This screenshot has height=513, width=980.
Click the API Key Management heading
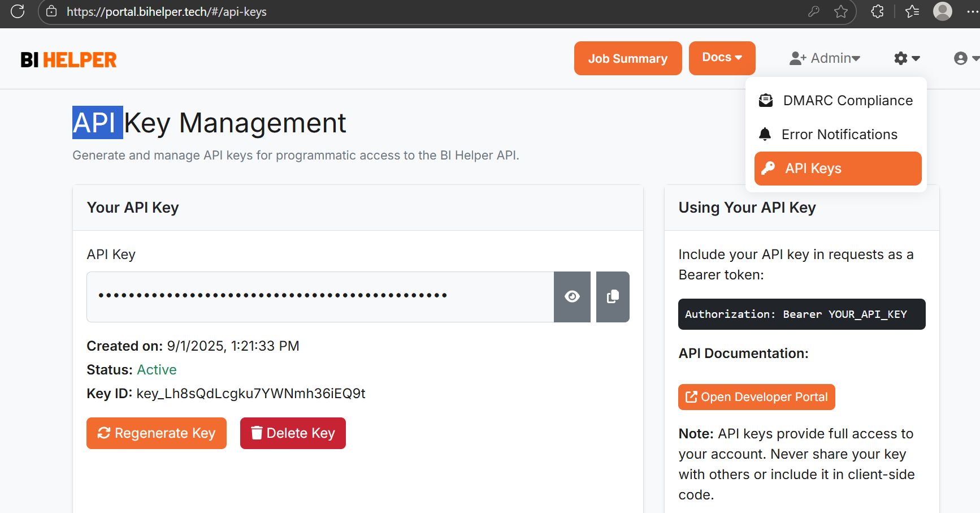point(209,123)
